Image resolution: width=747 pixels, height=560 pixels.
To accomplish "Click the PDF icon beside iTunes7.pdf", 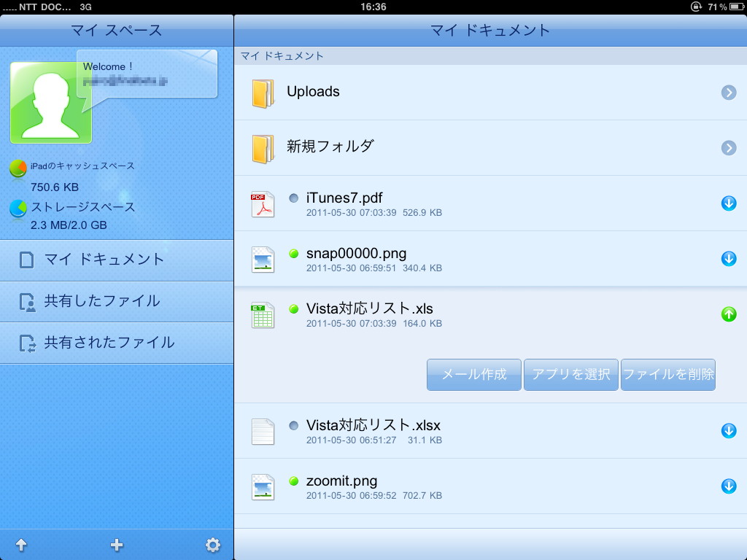I will 263,204.
